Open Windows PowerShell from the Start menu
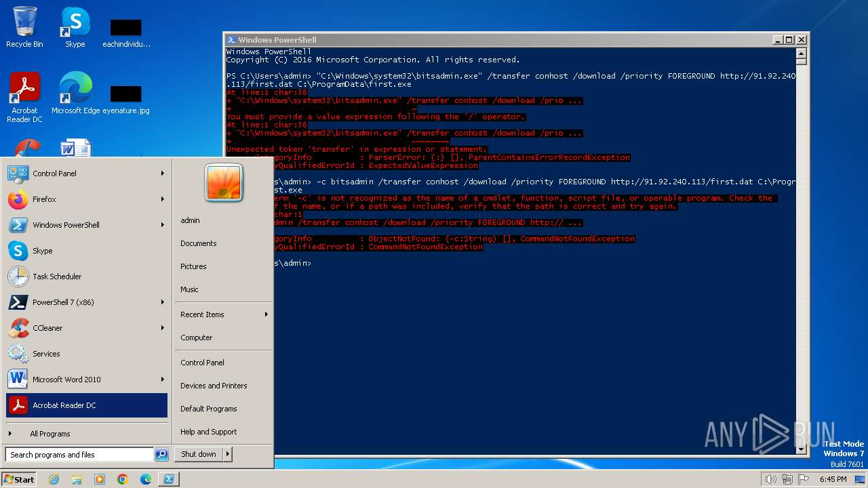 pos(87,225)
